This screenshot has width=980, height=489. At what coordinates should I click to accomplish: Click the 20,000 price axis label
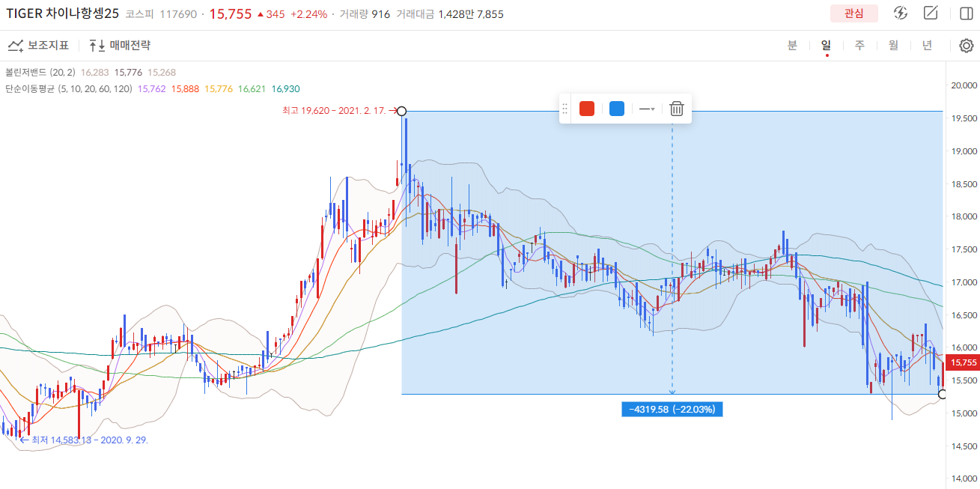[964, 85]
